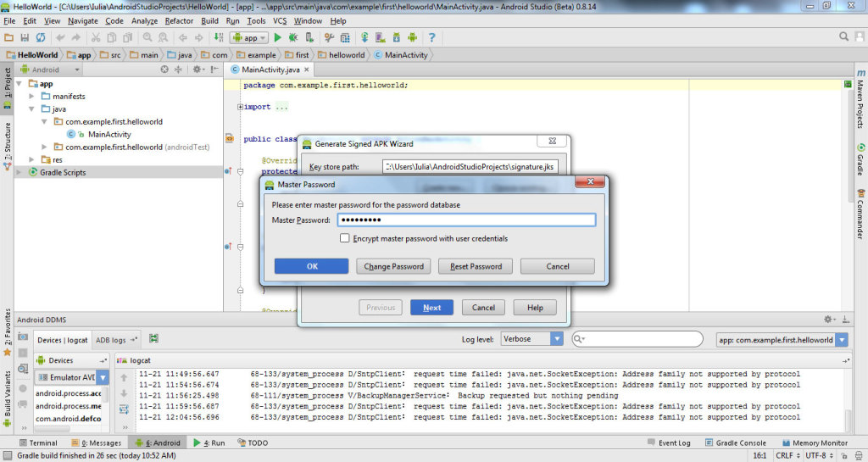Click the Android DDMS gear settings icon
Screen dimensions: 868x462
[x=829, y=320]
